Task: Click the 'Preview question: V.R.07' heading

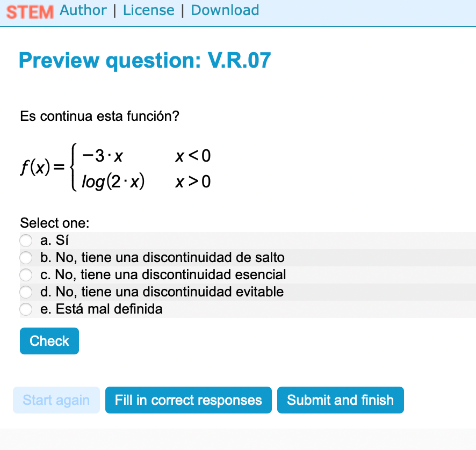Action: [145, 61]
